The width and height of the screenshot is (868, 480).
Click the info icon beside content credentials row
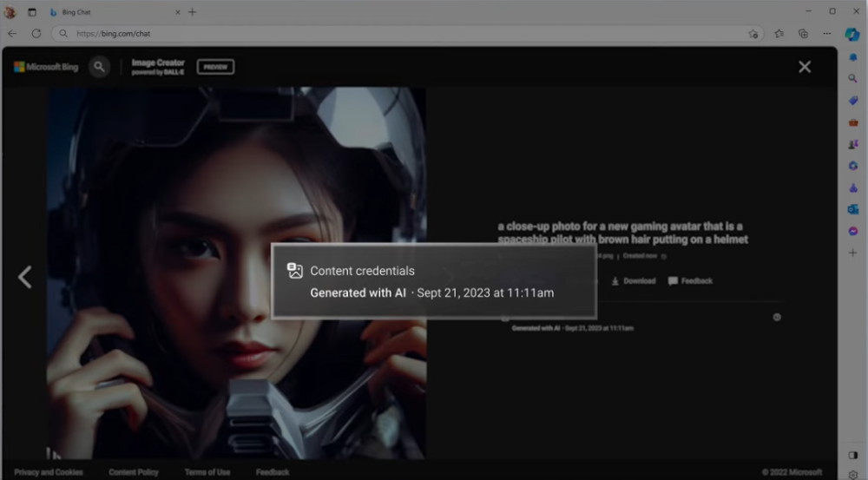click(777, 317)
